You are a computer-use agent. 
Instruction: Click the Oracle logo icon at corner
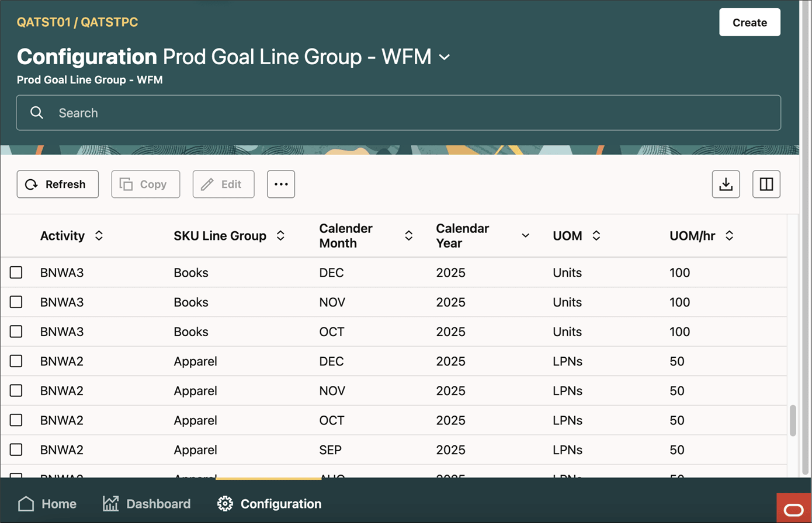[x=793, y=509]
